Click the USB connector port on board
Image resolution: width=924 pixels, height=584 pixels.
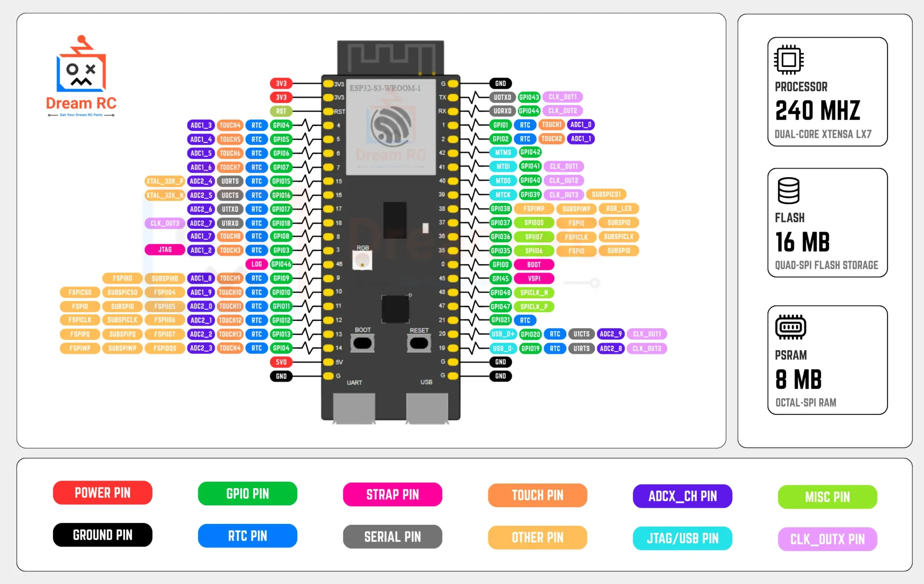pyautogui.click(x=427, y=408)
